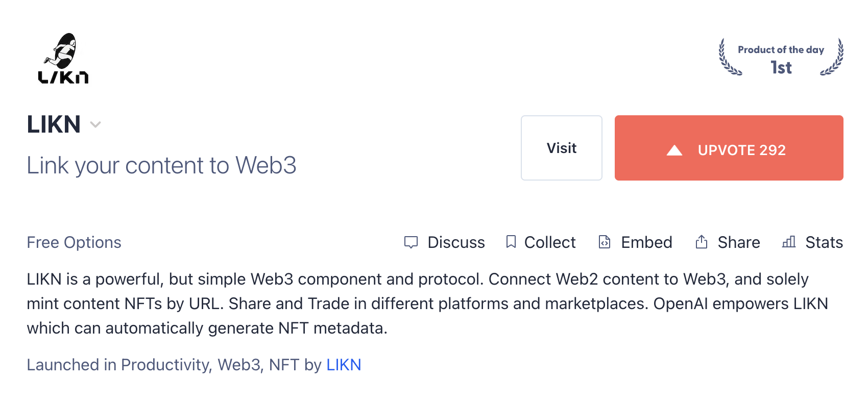Click the Share upload arrow icon

tap(702, 242)
